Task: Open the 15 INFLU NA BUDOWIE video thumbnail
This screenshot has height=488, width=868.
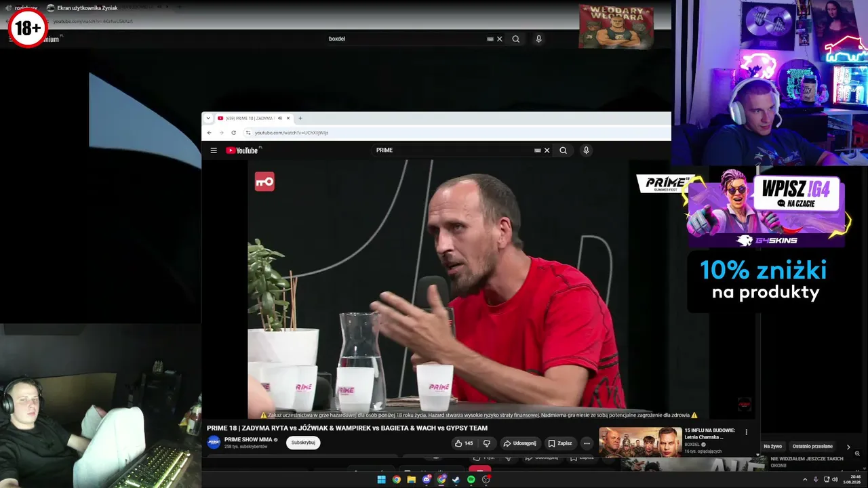Action: 640,441
